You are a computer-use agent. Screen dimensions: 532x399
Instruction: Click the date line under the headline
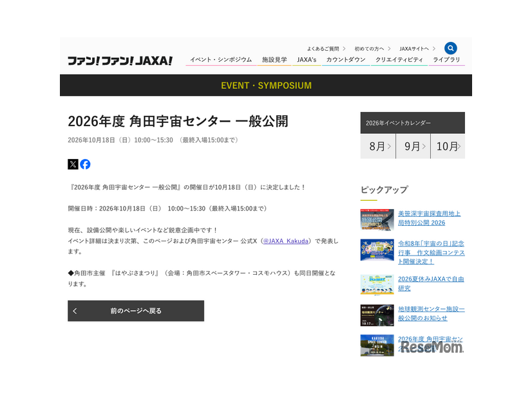click(154, 140)
